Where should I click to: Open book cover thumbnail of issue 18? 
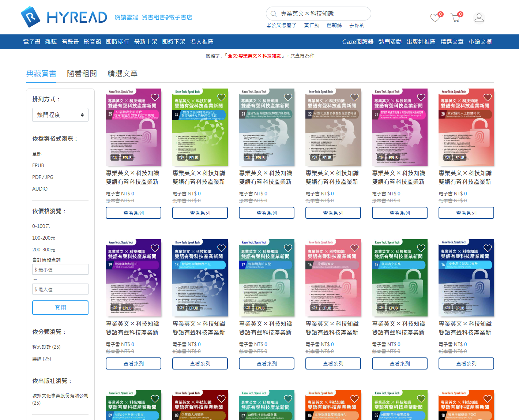coord(200,278)
